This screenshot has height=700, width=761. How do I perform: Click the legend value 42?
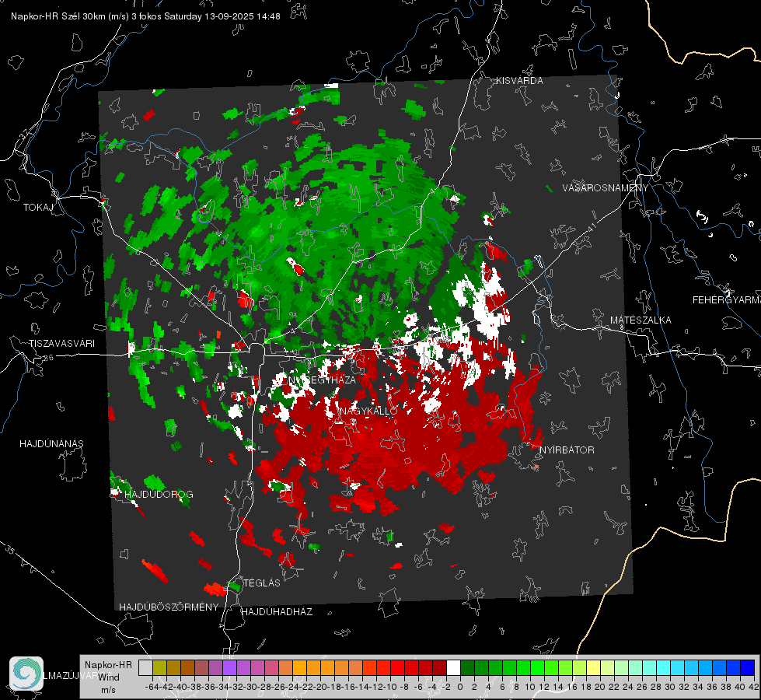(754, 687)
